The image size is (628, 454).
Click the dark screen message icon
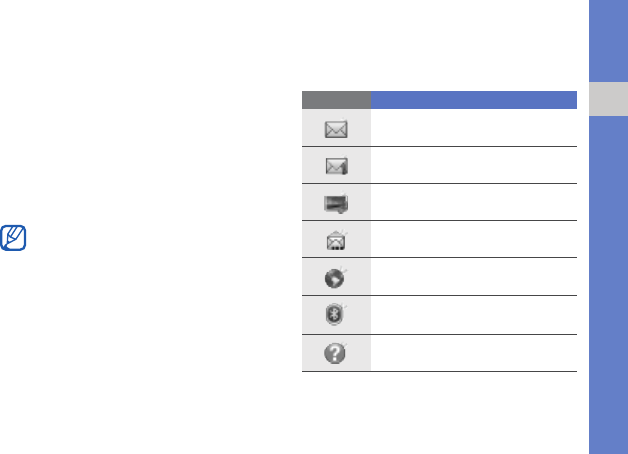point(336,203)
